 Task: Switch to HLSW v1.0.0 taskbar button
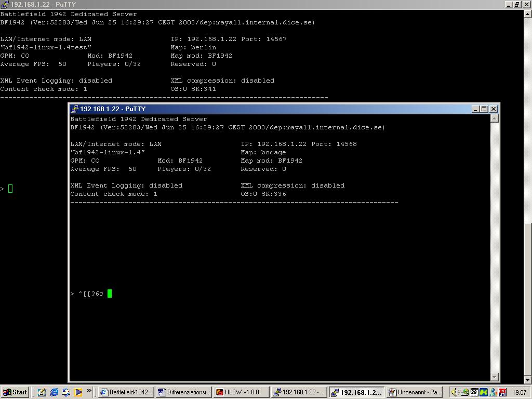pos(241,392)
